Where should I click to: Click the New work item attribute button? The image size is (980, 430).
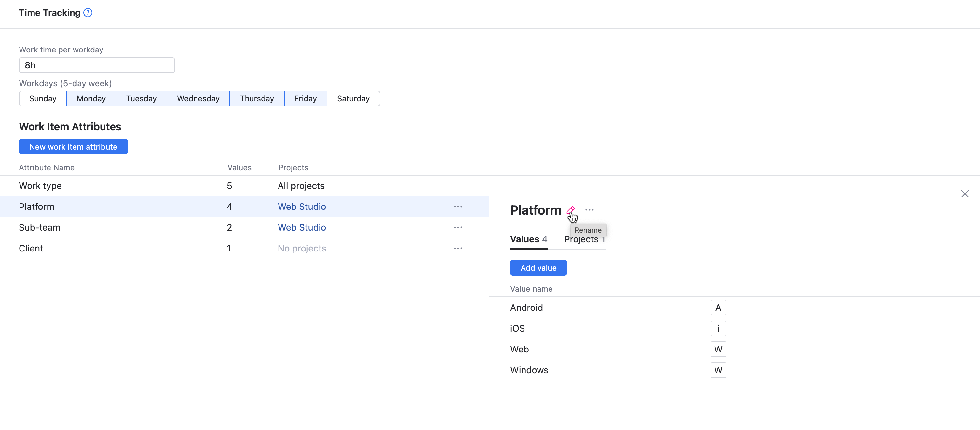[x=73, y=147]
